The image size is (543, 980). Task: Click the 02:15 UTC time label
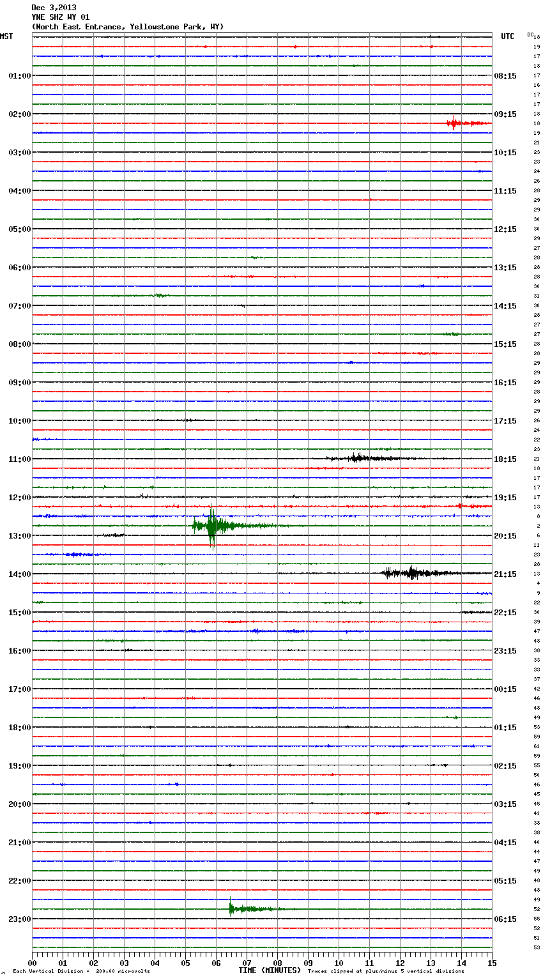pos(505,766)
